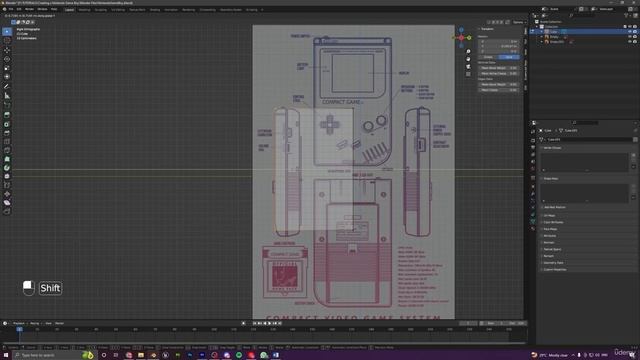Open the timeline Marker menu
This screenshot has width=640, height=360.
coord(59,323)
